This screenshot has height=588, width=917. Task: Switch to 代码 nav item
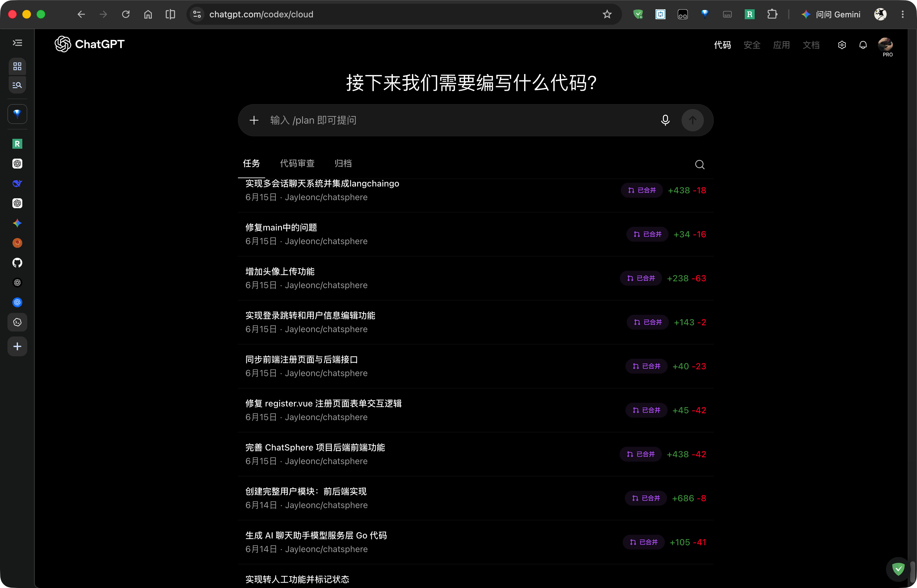(x=722, y=45)
